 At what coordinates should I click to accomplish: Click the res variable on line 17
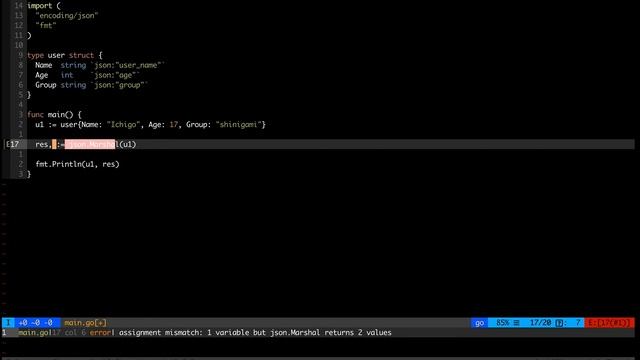(x=42, y=144)
